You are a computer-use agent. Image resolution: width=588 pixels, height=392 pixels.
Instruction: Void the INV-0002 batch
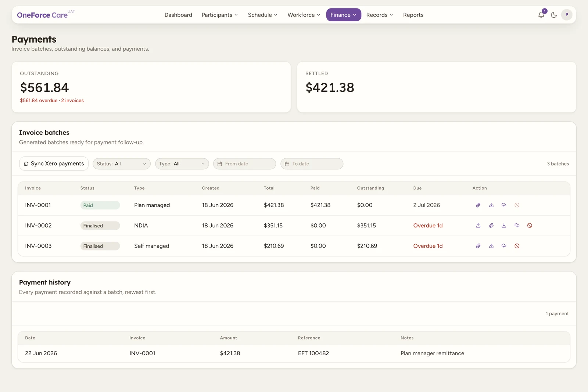click(530, 226)
